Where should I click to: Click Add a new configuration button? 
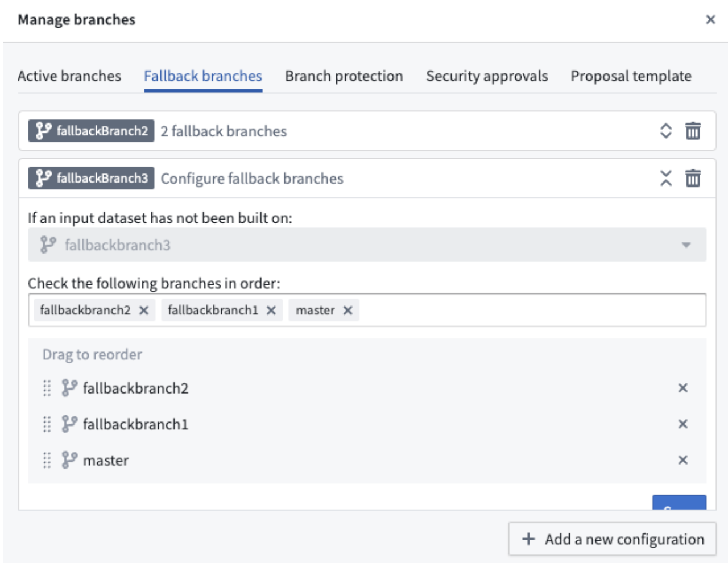click(x=613, y=539)
